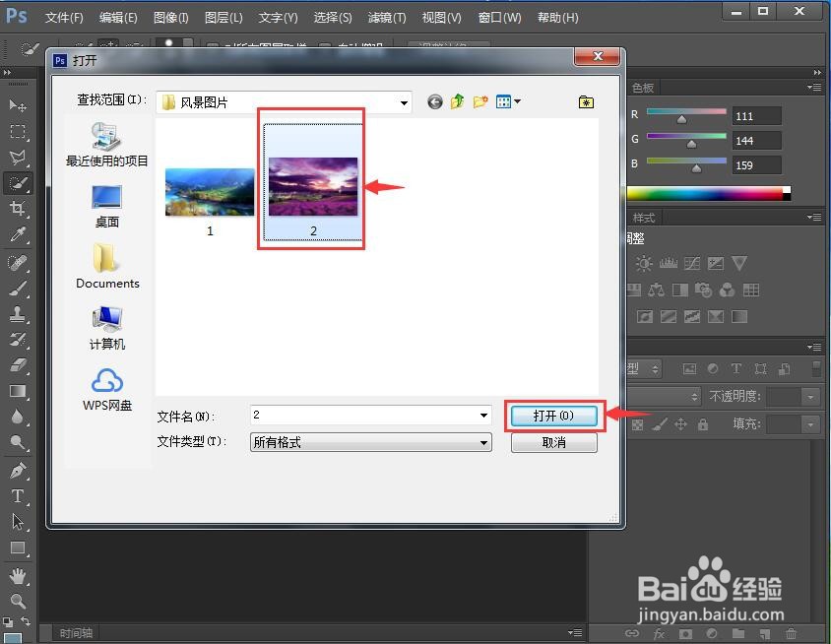Open the Filter menu
The image size is (831, 644).
387,18
